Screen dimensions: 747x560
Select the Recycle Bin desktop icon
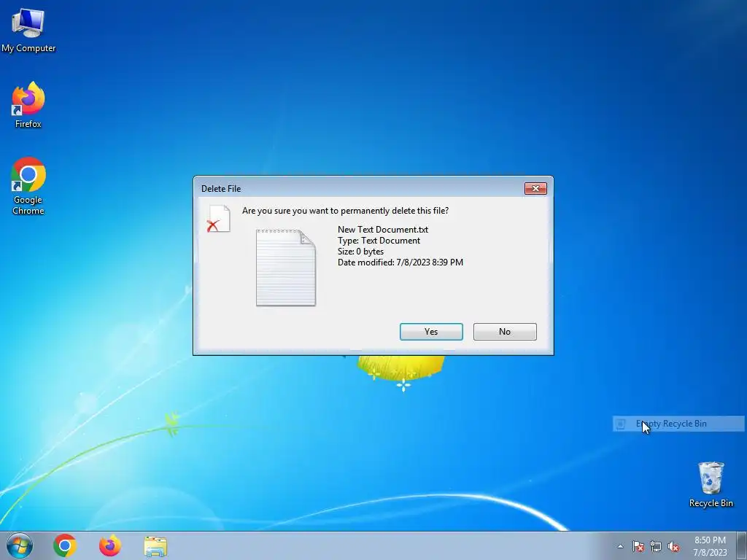(711, 484)
